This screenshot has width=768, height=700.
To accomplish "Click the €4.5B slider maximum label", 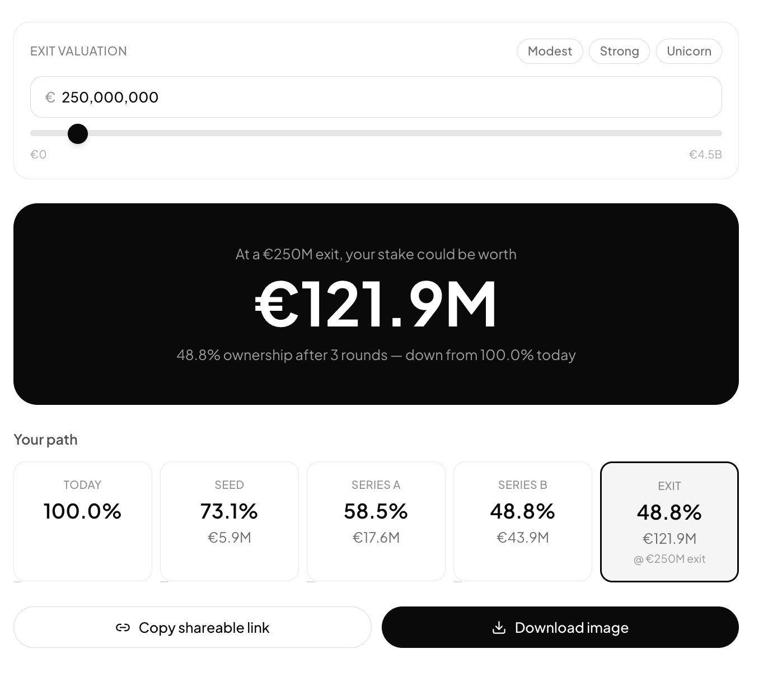I will [x=705, y=155].
